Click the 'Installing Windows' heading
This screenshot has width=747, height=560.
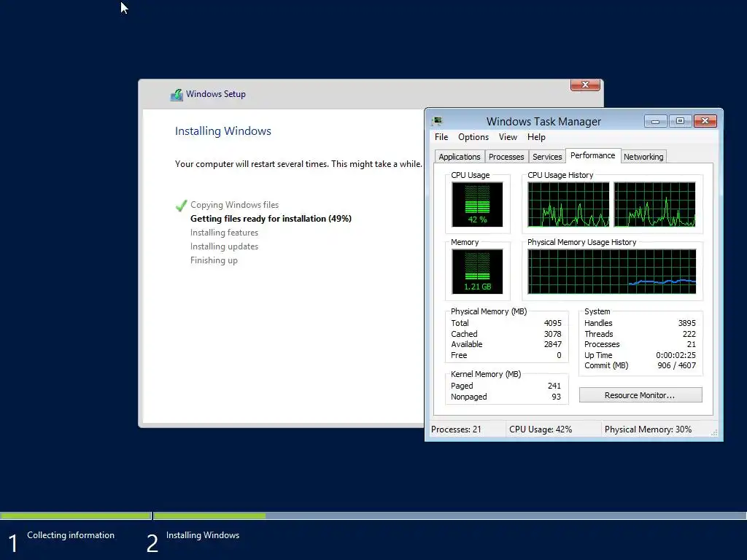tap(223, 131)
